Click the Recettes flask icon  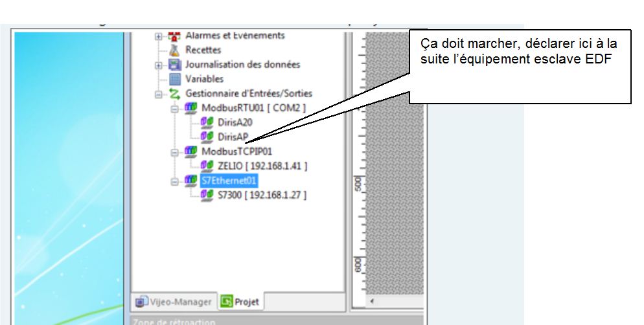coord(174,50)
